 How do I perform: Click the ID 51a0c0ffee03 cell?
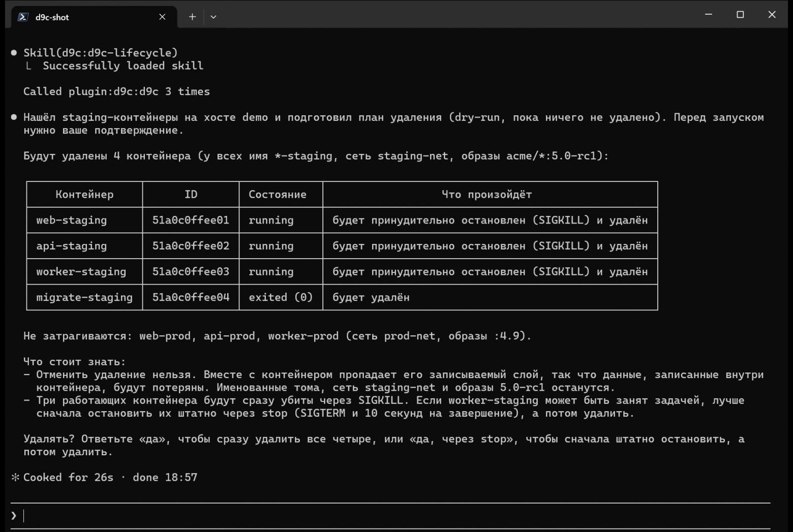coord(191,271)
